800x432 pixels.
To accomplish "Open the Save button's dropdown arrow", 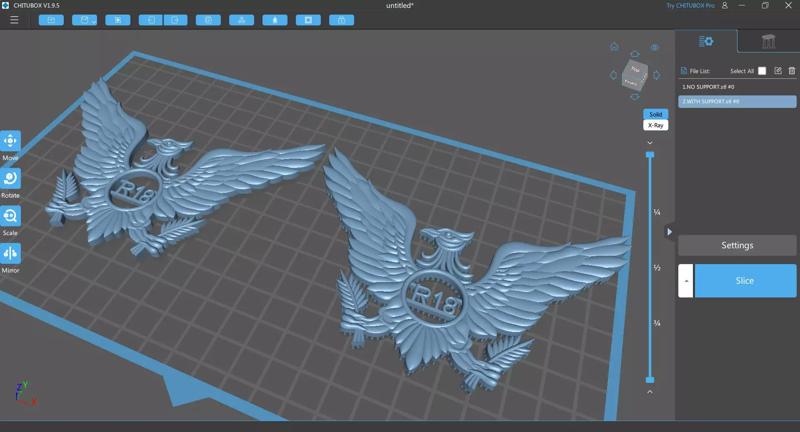I will coord(94,21).
